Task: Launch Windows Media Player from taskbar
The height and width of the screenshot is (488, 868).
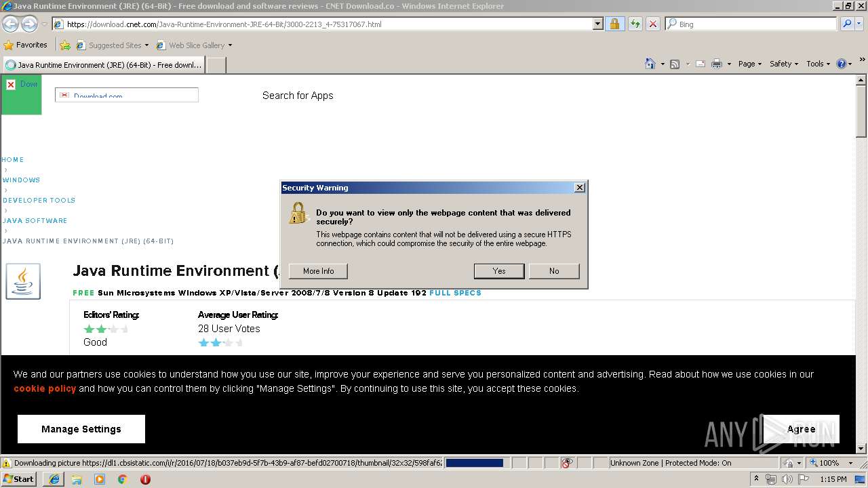Action: [100, 479]
